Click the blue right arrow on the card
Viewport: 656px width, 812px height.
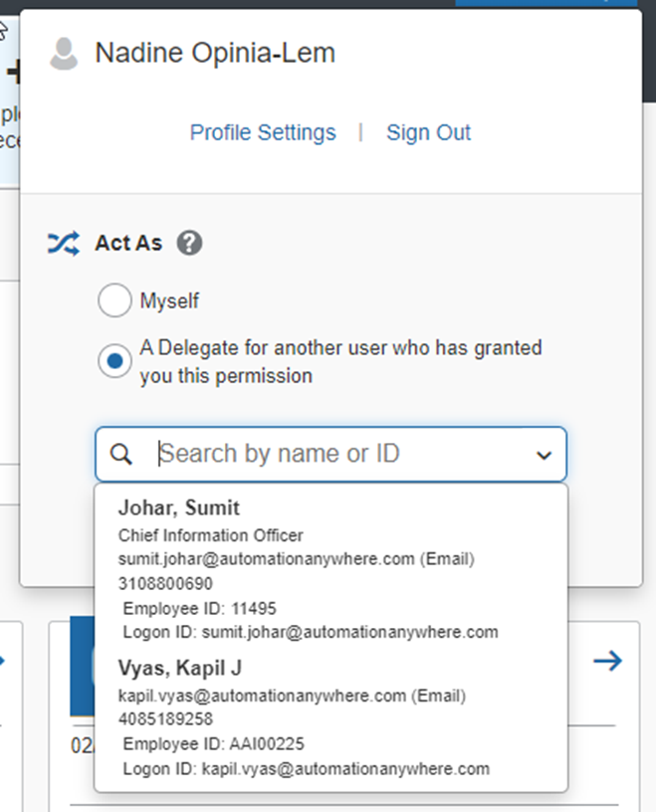608,661
